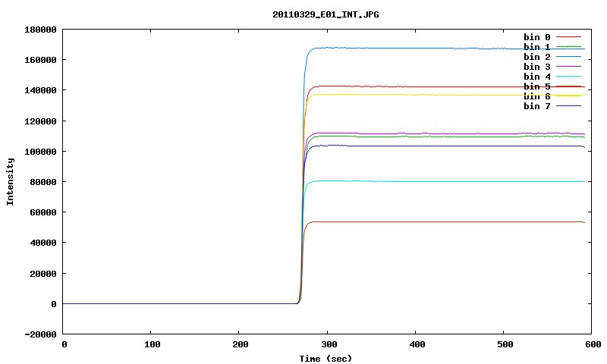
Task: Click the 500 x-axis tick label
Action: (505, 344)
